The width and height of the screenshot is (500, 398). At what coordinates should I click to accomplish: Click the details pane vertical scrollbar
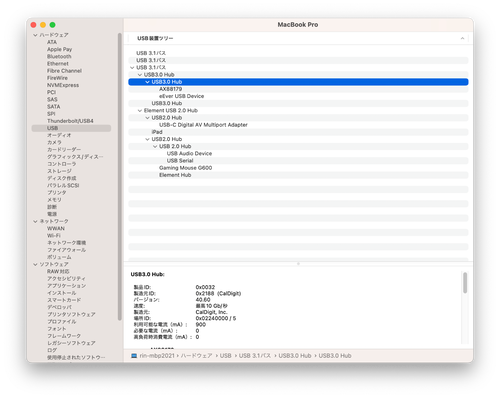[x=465, y=283]
